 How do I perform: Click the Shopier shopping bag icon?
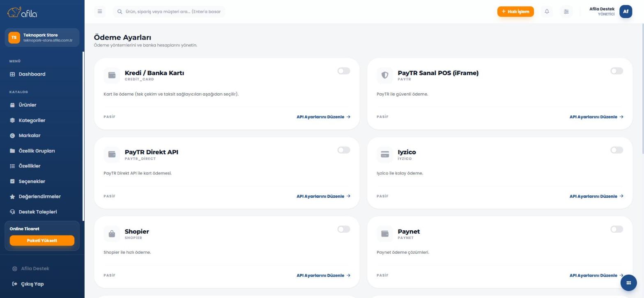pos(112,234)
